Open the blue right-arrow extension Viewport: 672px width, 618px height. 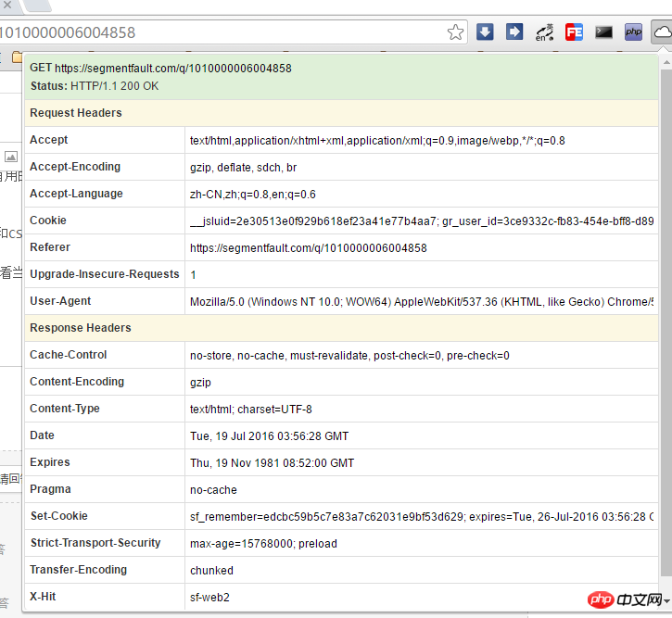tap(514, 32)
